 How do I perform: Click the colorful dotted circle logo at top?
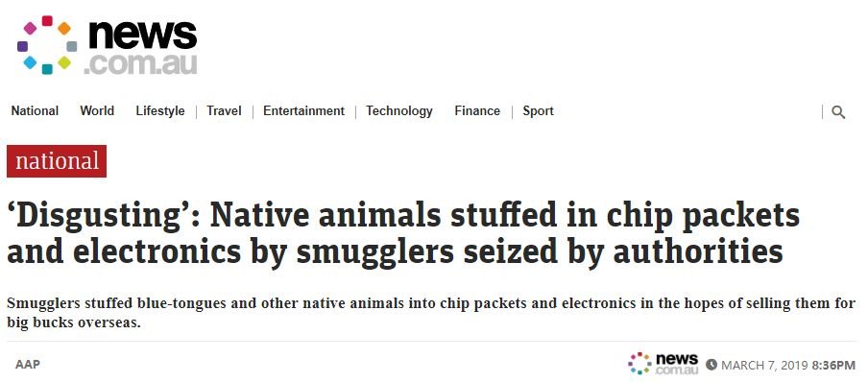click(47, 45)
